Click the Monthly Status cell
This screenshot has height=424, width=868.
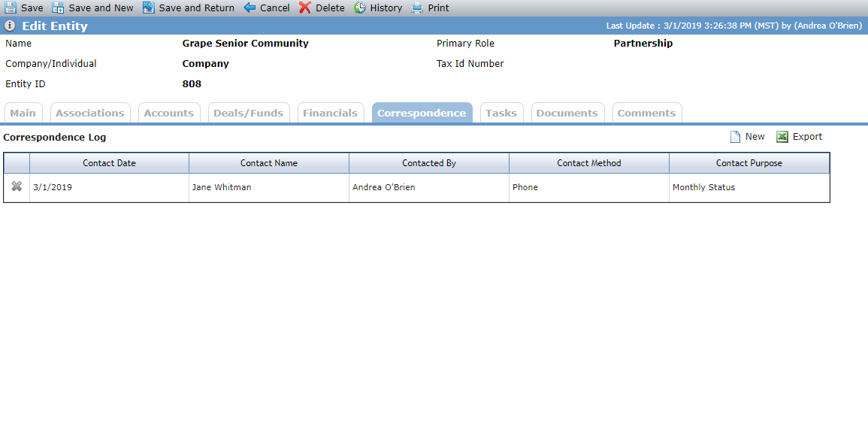749,188
